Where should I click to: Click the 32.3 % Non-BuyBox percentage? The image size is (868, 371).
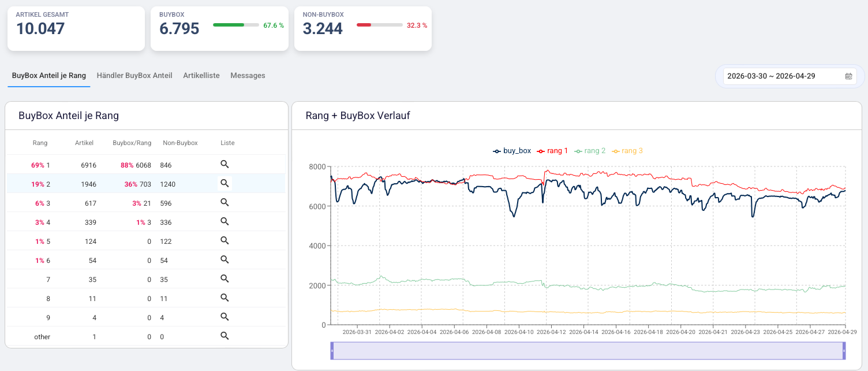pyautogui.click(x=417, y=25)
